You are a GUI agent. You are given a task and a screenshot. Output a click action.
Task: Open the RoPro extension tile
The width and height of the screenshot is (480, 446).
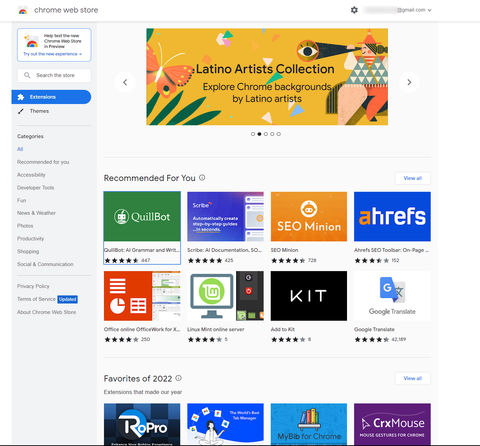[x=142, y=424]
